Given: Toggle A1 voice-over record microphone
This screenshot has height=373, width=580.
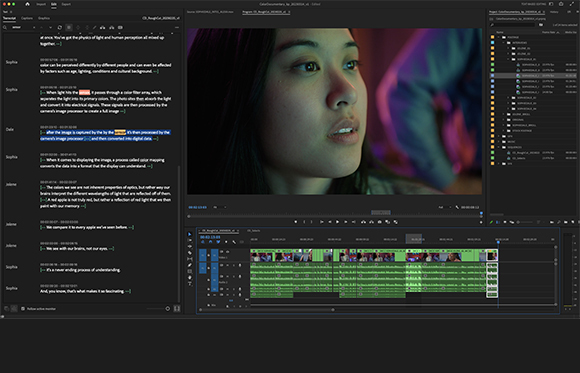Looking at the screenshot, I should pyautogui.click(x=240, y=265).
